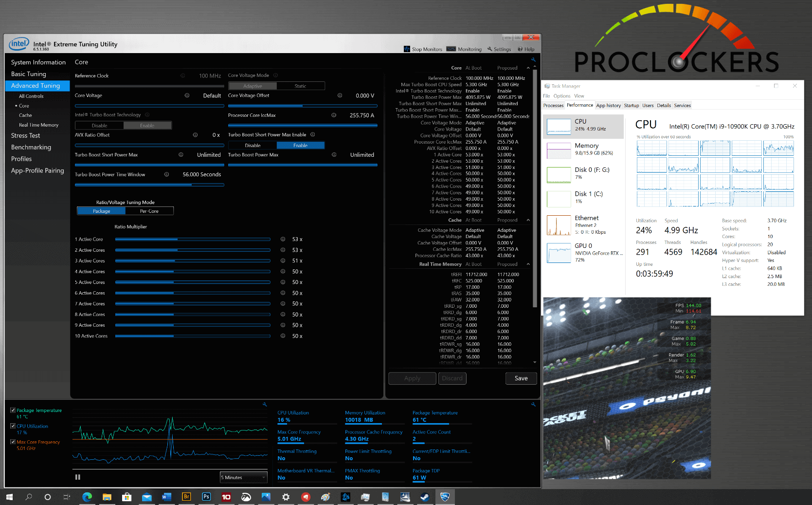Image resolution: width=812 pixels, height=505 pixels.
Task: Click Core Voltage Offset info icon
Action: click(340, 95)
